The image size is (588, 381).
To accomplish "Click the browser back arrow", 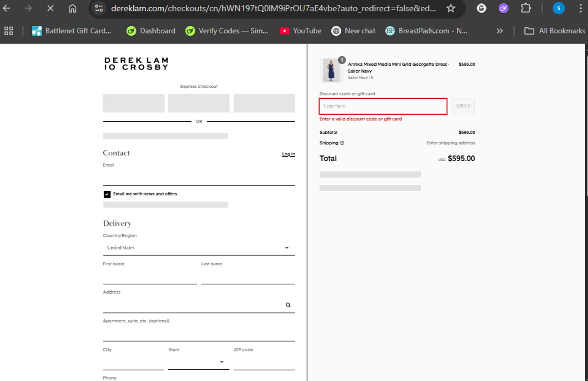I will (x=7, y=8).
